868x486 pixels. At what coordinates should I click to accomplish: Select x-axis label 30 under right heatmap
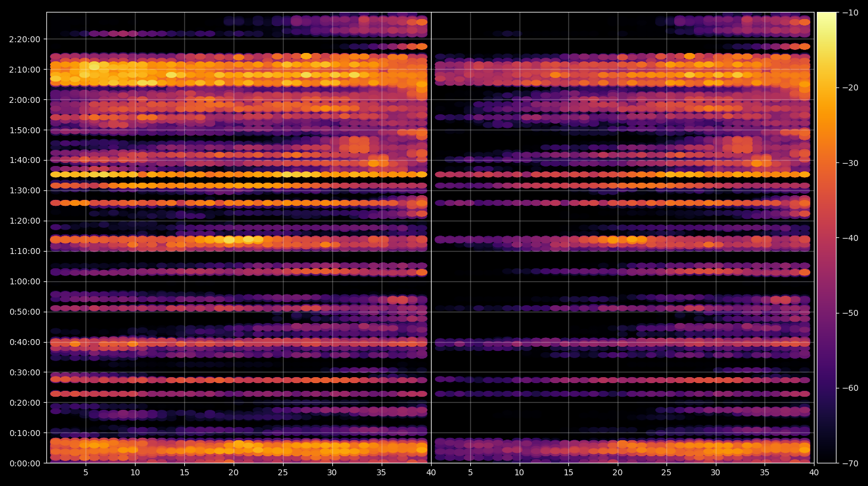pyautogui.click(x=715, y=473)
